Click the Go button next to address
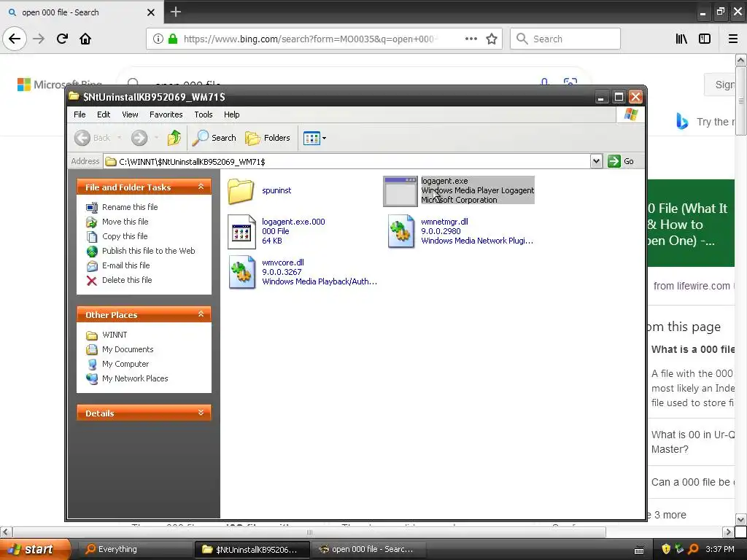The image size is (747, 560). coord(622,161)
